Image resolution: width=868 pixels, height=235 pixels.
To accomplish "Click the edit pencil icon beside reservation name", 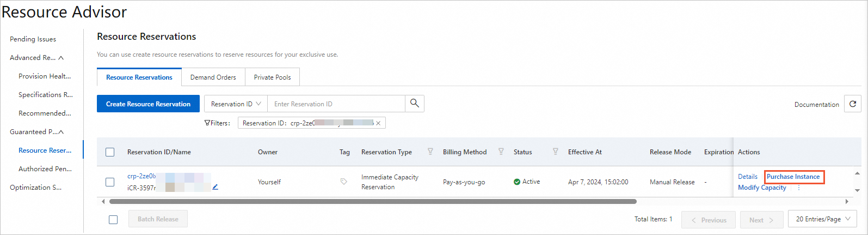I will pos(216,187).
